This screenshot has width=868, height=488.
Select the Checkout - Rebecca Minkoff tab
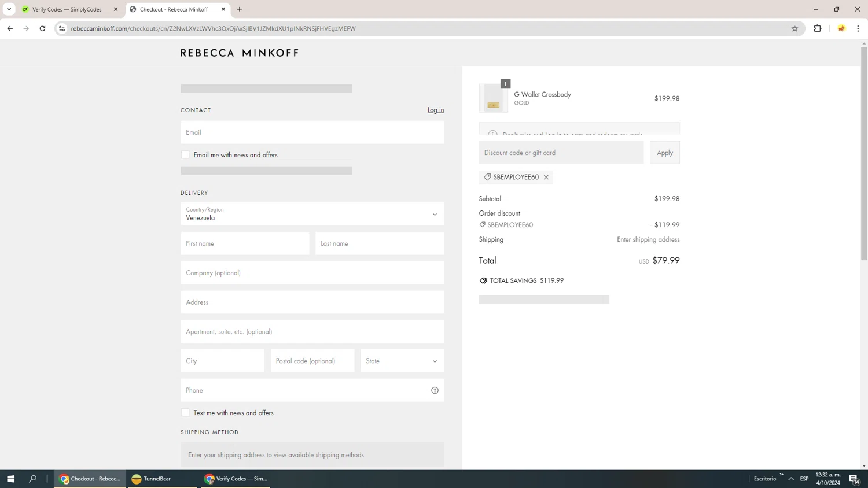177,9
